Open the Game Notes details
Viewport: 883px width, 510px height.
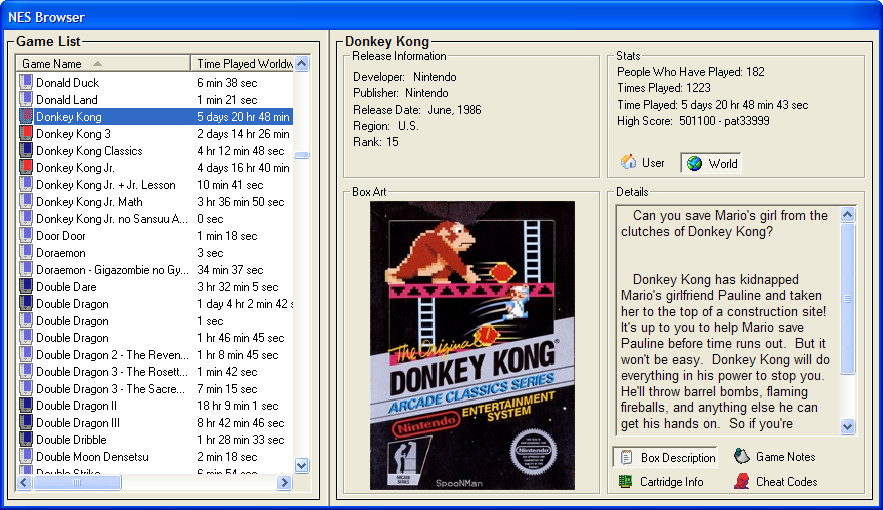point(775,457)
